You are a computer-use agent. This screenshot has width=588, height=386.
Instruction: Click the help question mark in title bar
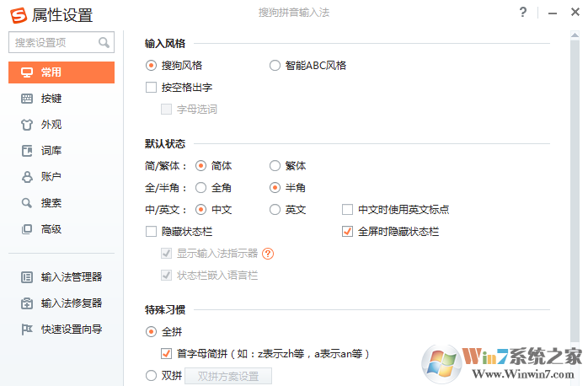tap(523, 13)
